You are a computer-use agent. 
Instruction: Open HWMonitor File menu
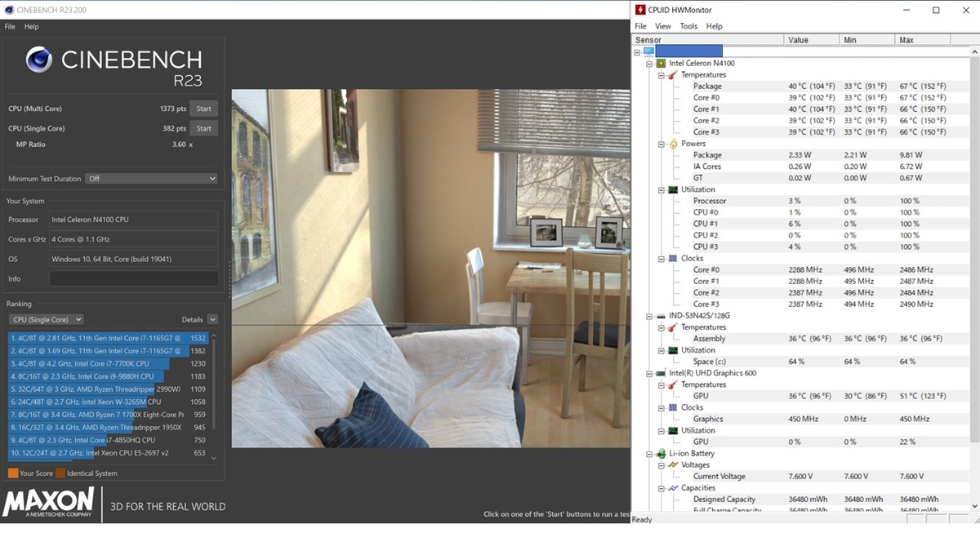coord(641,26)
